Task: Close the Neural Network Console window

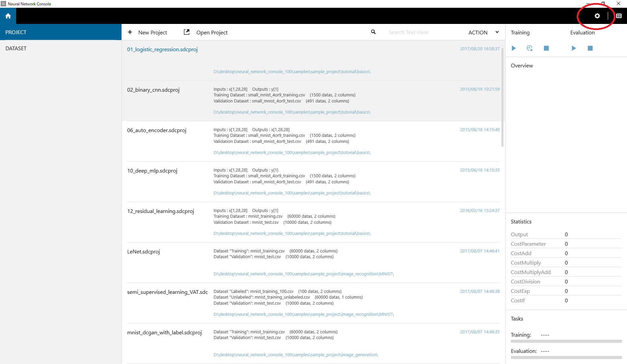Action: 619,3
